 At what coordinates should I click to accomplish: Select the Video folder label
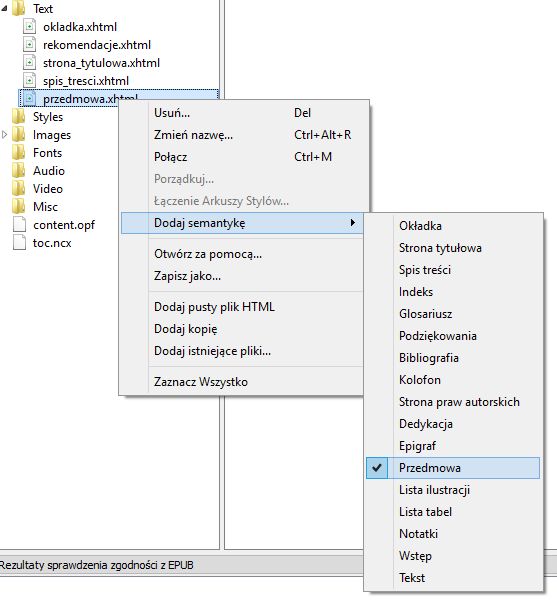48,189
